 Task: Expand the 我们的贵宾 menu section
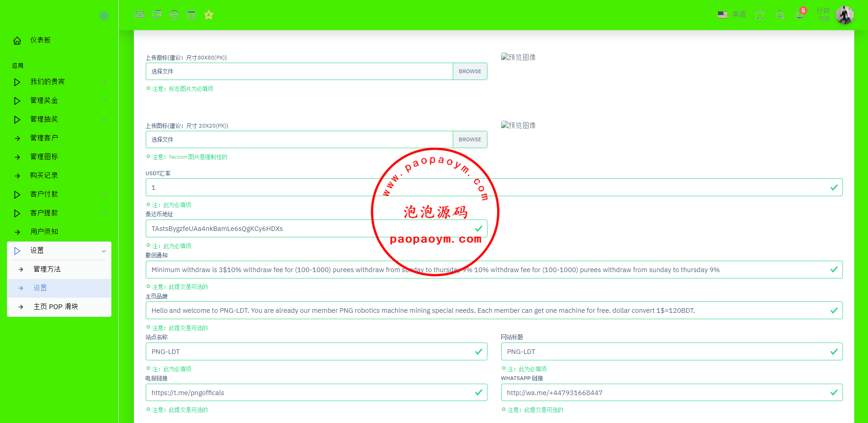click(48, 82)
